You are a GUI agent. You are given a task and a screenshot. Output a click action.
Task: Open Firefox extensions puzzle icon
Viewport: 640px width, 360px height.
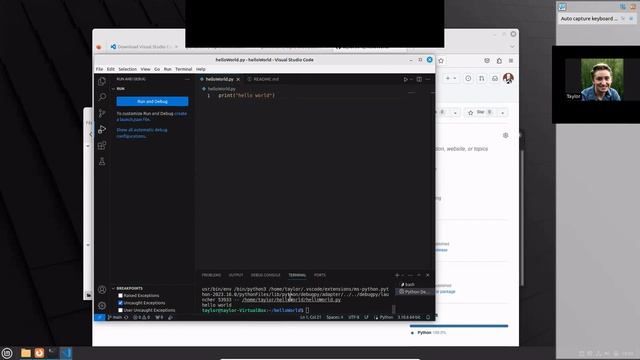click(499, 61)
